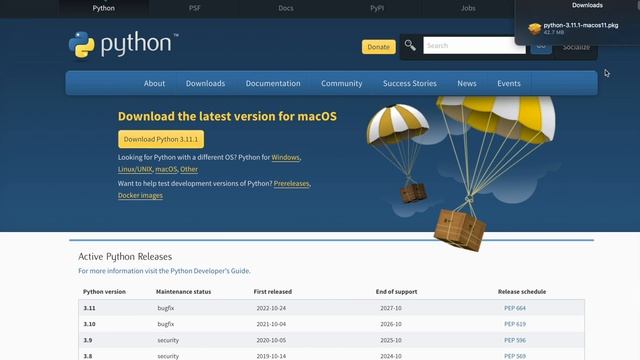Click the 3.9 row security status
Viewport: 640px width, 360px height.
click(168, 340)
